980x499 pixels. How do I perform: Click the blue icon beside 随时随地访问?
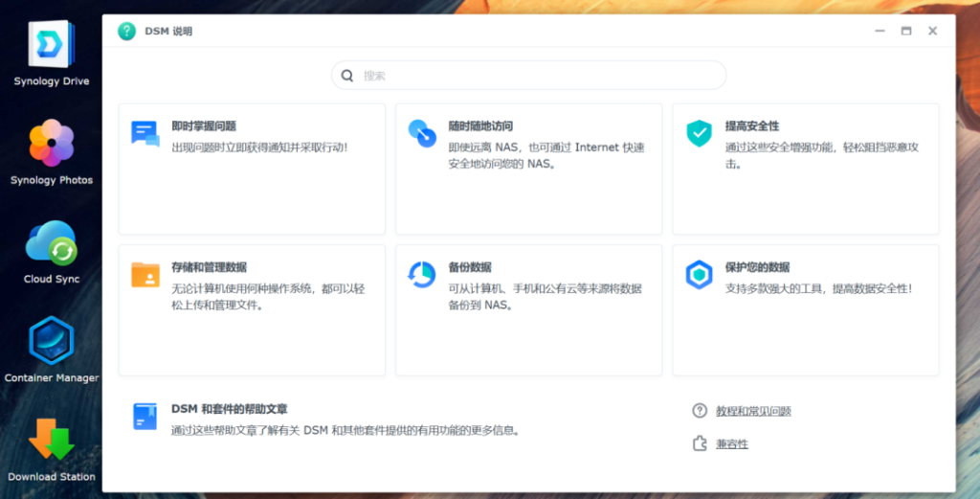[x=422, y=134]
